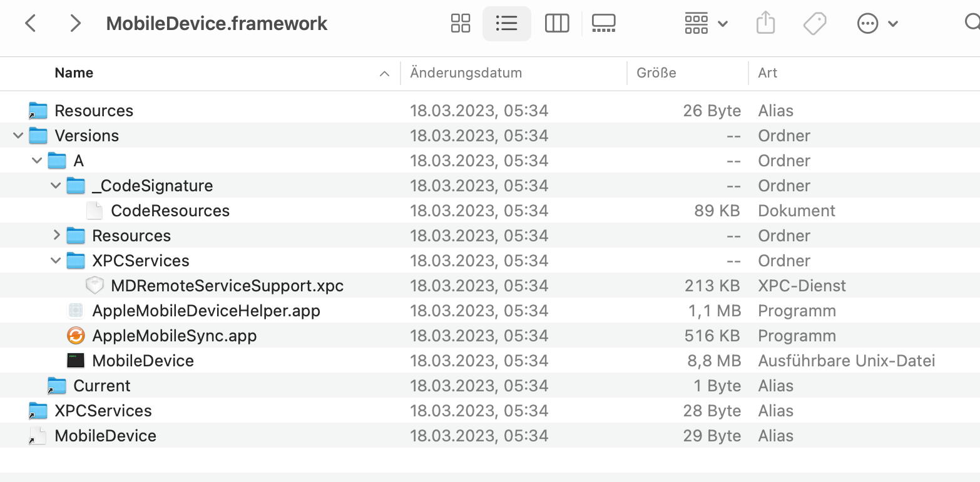
Task: Switch to column view
Action: click(556, 24)
